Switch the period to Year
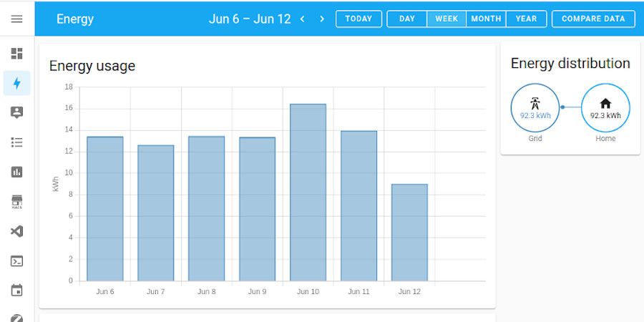This screenshot has width=644, height=322. coord(526,19)
